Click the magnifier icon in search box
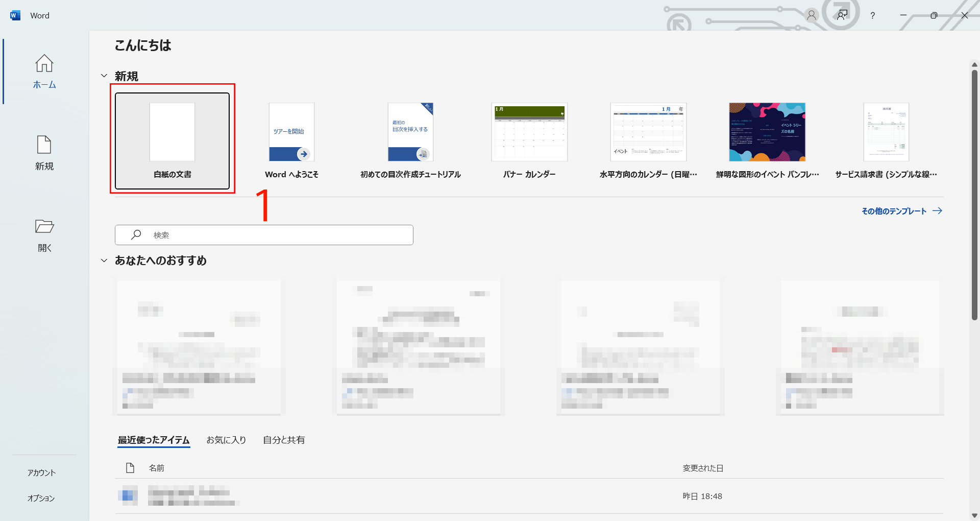Image resolution: width=980 pixels, height=521 pixels. click(x=136, y=234)
